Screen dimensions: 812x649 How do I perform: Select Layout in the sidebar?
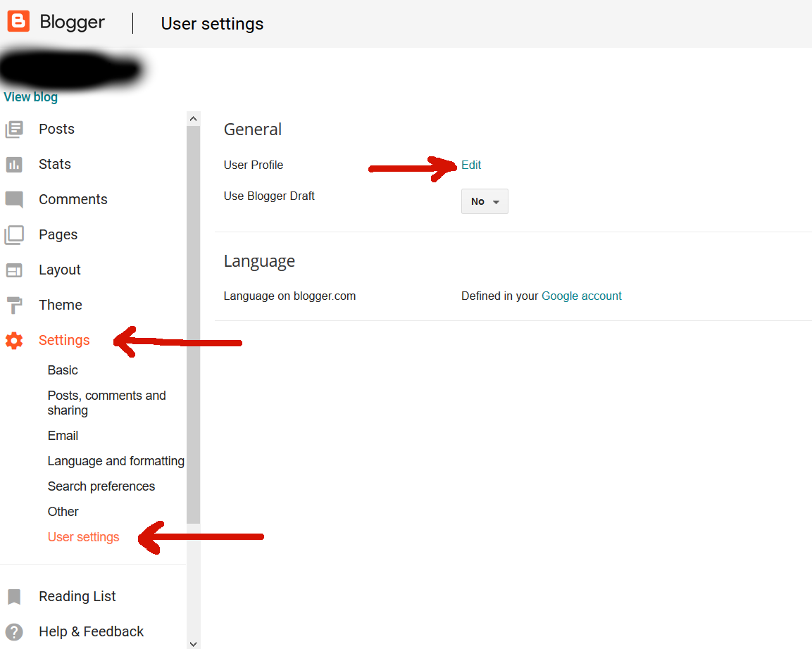click(x=60, y=270)
